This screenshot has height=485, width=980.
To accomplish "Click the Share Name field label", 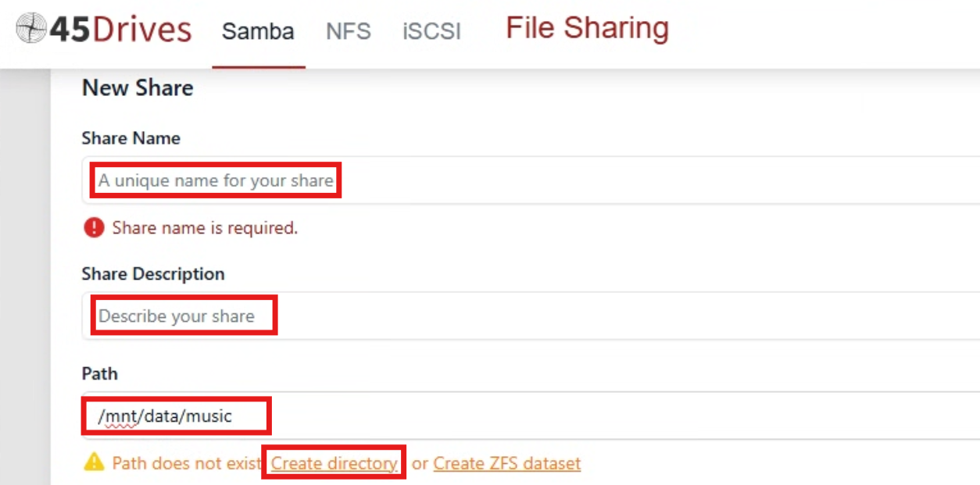I will pos(131,138).
